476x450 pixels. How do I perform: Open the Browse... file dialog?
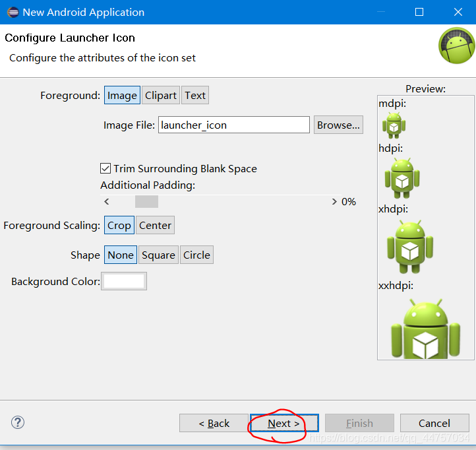338,125
